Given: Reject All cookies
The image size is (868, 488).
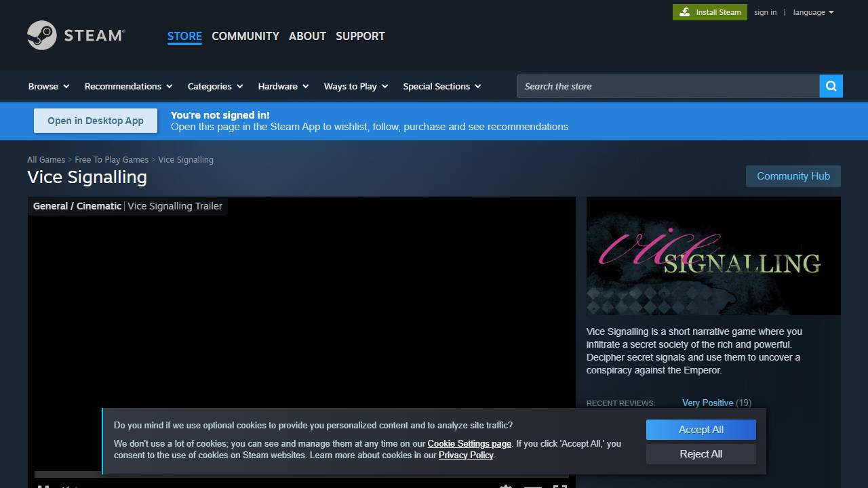Looking at the screenshot, I should pyautogui.click(x=701, y=454).
